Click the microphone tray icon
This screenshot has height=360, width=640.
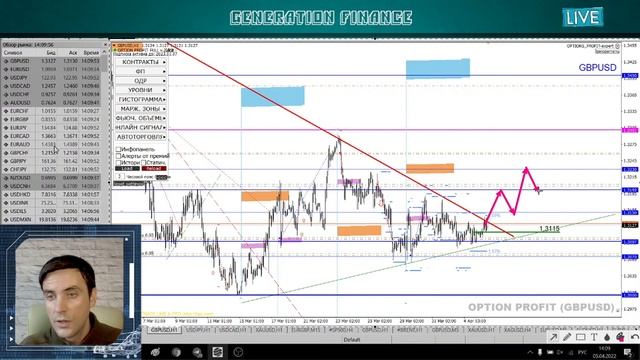coord(540,352)
